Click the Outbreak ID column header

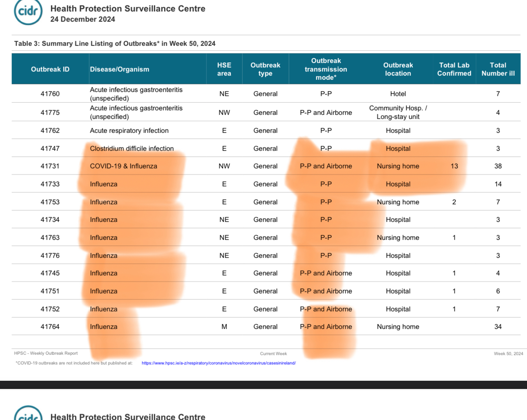pos(50,69)
